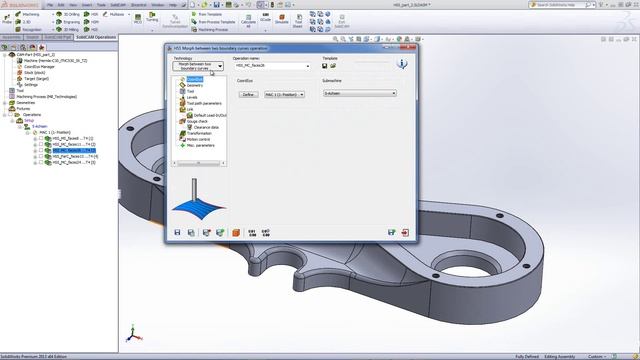Expand the Geometries tree node

[x=4, y=103]
